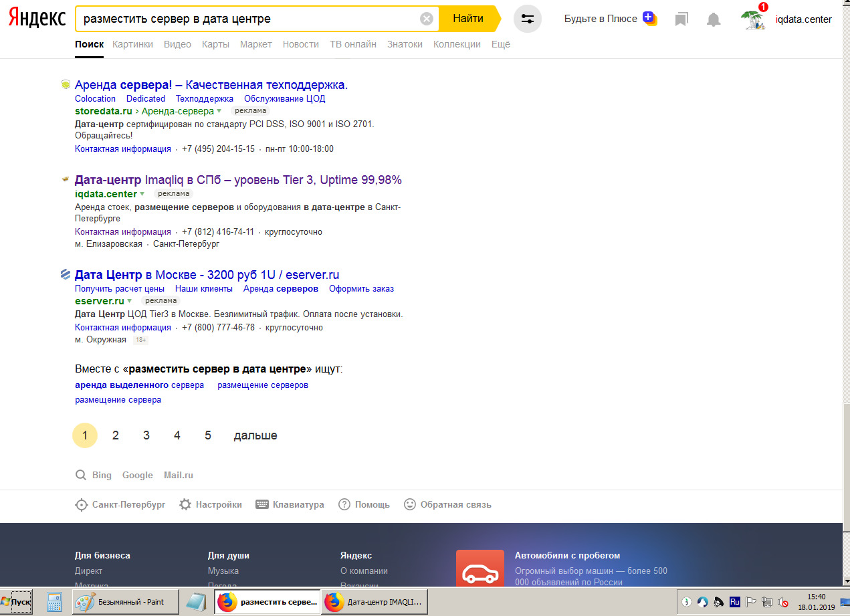Open the Action Center flag in the tray

click(x=750, y=602)
